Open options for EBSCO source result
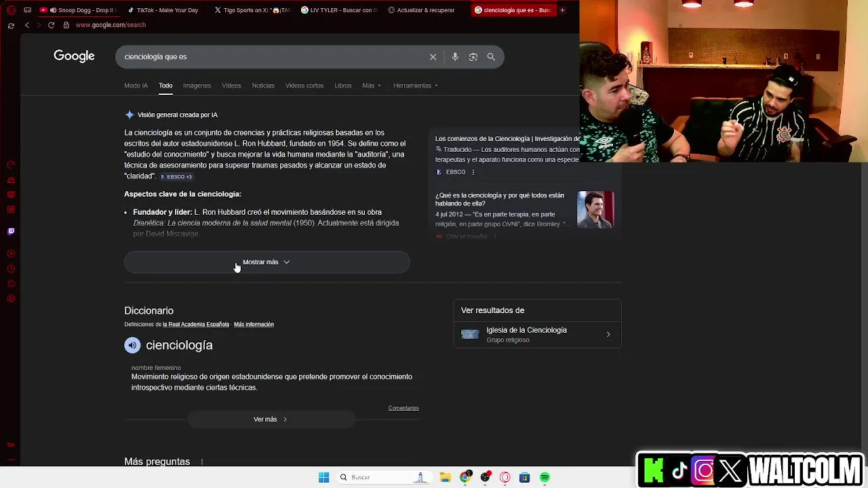This screenshot has height=488, width=868. pyautogui.click(x=473, y=172)
